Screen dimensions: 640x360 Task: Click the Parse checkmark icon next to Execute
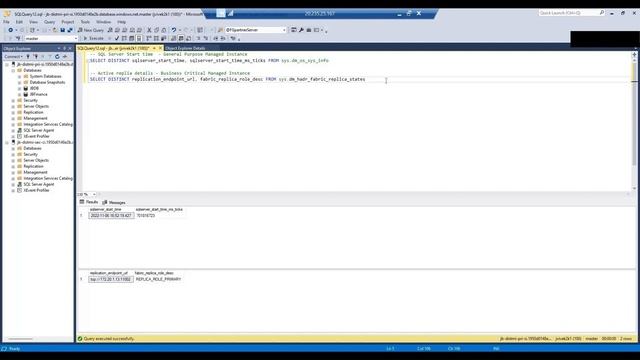pyautogui.click(x=117, y=38)
